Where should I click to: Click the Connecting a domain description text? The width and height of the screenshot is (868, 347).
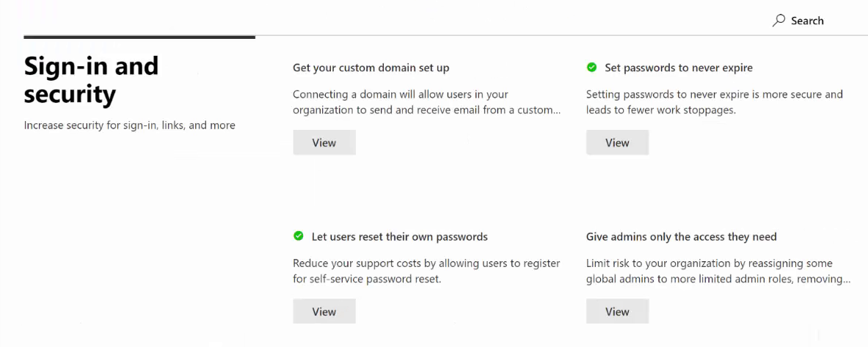coord(427,103)
